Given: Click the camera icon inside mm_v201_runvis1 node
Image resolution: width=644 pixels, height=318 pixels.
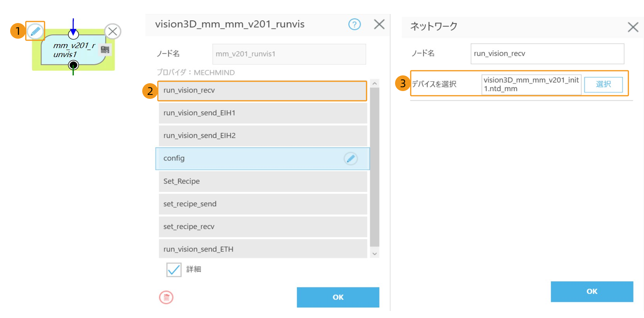Looking at the screenshot, I should coord(105,50).
